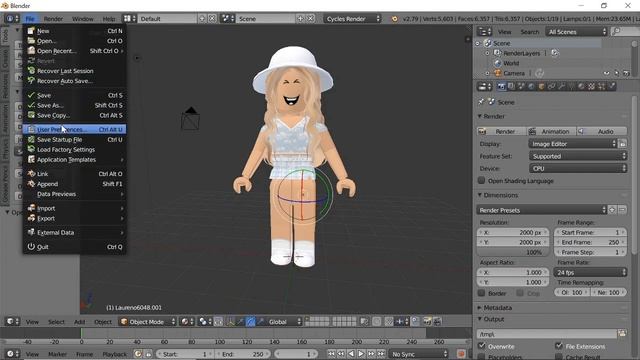640x360 pixels.
Task: Choose Save As in the File menu
Action: tap(74, 105)
